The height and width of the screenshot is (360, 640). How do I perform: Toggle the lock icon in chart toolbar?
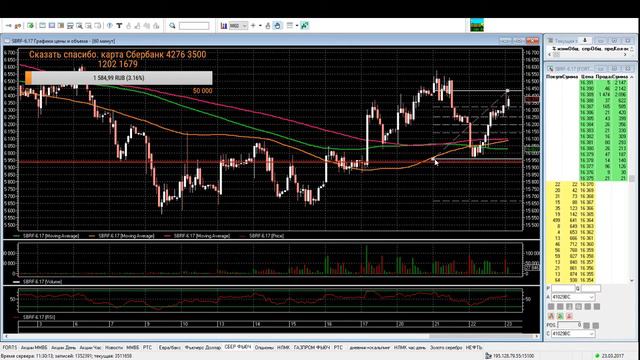pos(268,26)
